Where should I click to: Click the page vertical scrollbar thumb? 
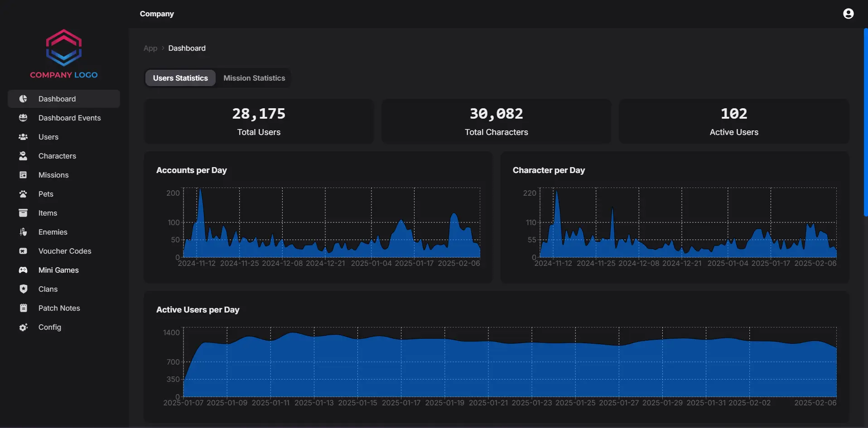(x=866, y=122)
